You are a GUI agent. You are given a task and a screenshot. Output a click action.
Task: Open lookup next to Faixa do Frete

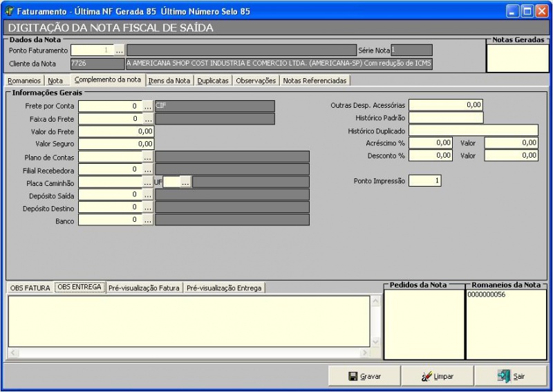point(148,119)
